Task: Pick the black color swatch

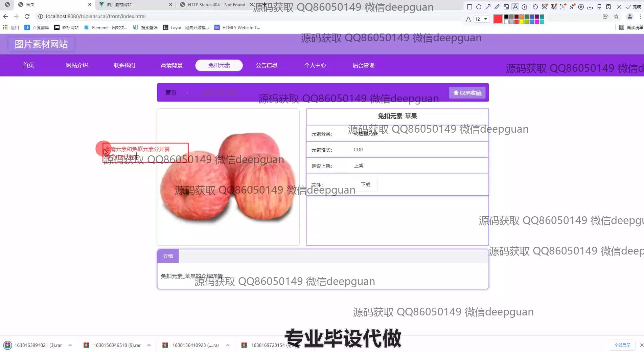Action: [x=506, y=17]
